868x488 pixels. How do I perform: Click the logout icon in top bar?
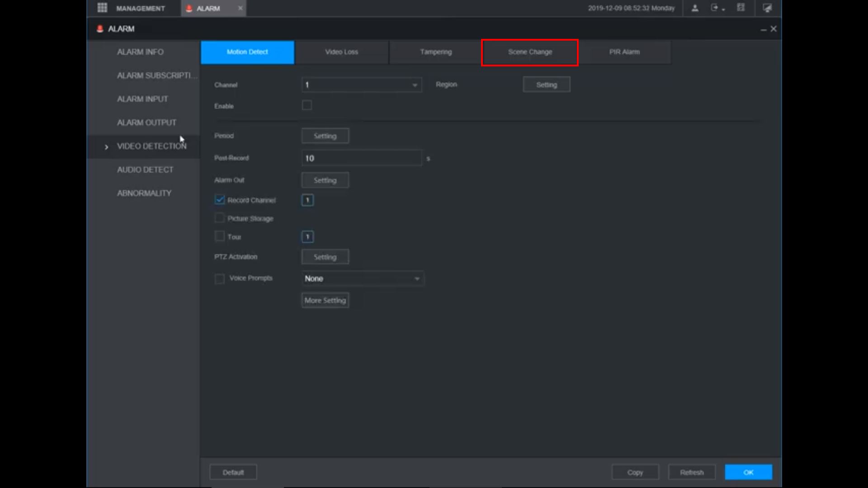pos(715,8)
